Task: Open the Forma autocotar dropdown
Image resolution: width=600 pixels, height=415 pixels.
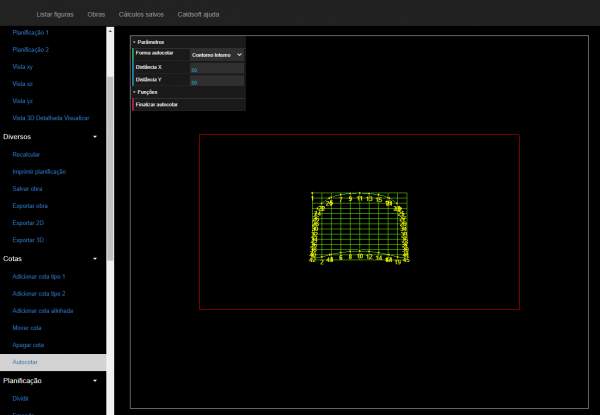Action: pos(217,54)
